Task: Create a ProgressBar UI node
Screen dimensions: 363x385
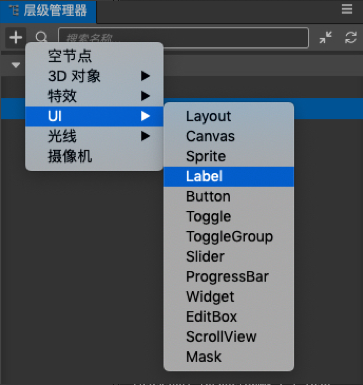Action: pyautogui.click(x=229, y=277)
